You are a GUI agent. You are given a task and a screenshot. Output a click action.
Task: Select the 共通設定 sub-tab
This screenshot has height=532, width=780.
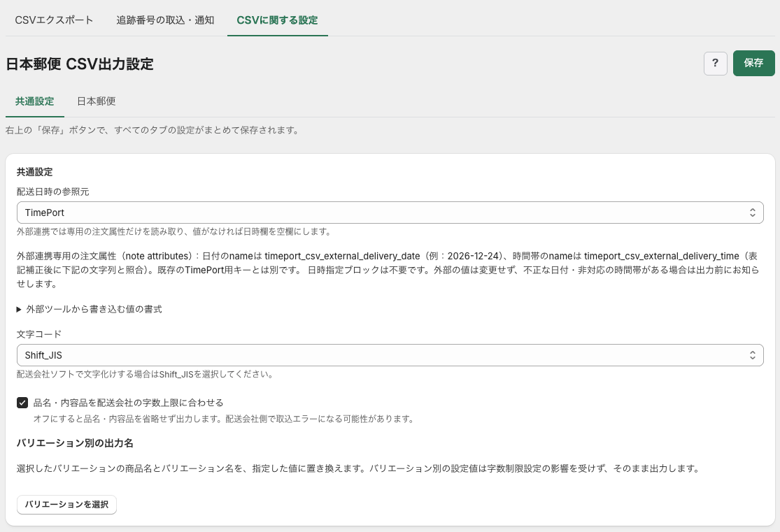35,101
